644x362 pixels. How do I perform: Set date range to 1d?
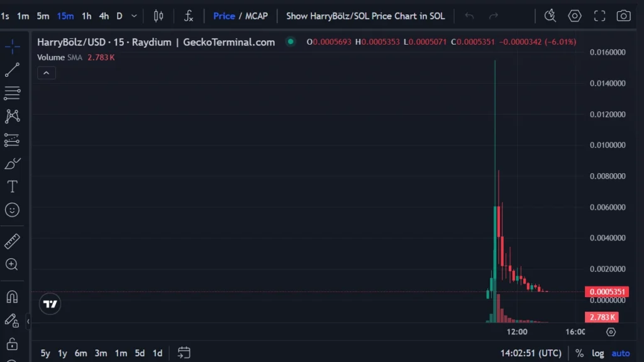[157, 353]
